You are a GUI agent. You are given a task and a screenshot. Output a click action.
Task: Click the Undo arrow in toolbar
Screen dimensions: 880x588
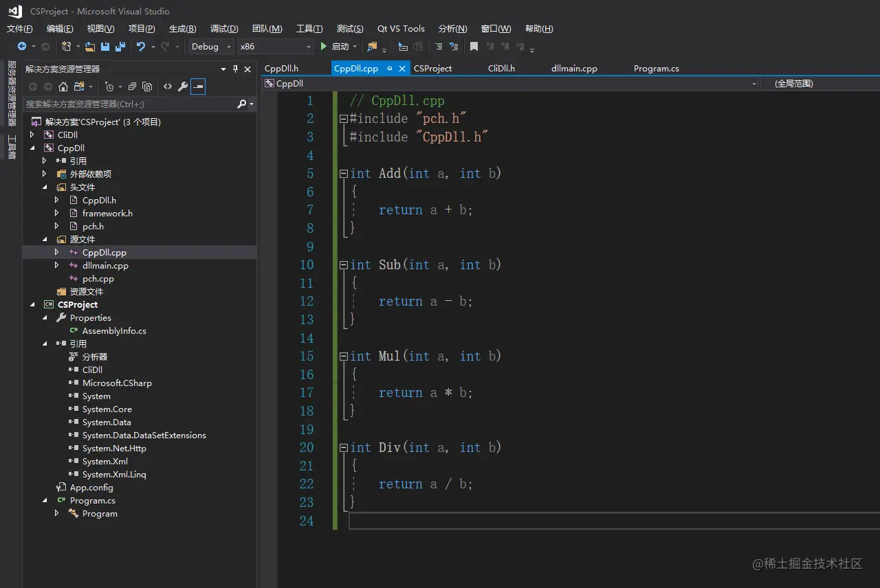point(140,47)
